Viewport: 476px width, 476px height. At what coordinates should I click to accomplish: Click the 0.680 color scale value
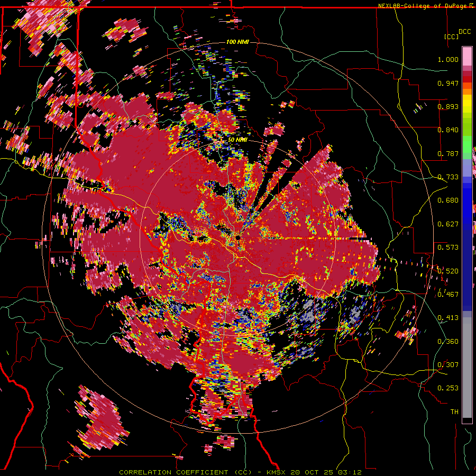pyautogui.click(x=448, y=200)
